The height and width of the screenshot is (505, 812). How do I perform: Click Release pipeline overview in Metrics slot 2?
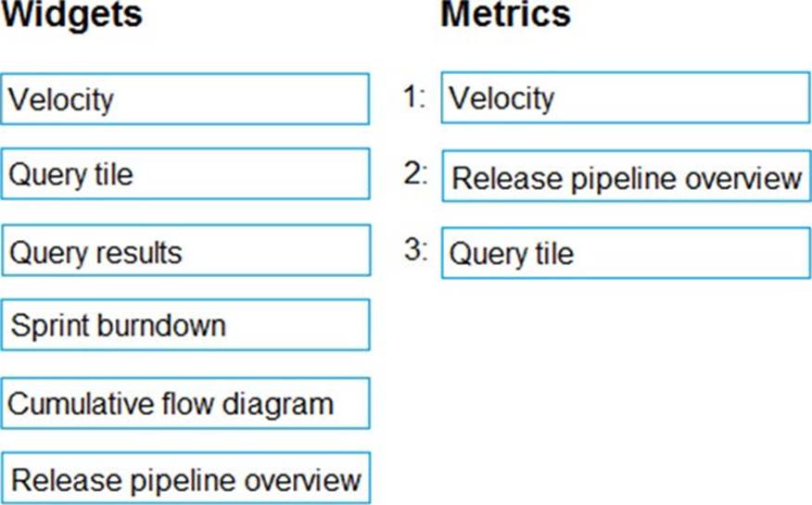pos(625,177)
